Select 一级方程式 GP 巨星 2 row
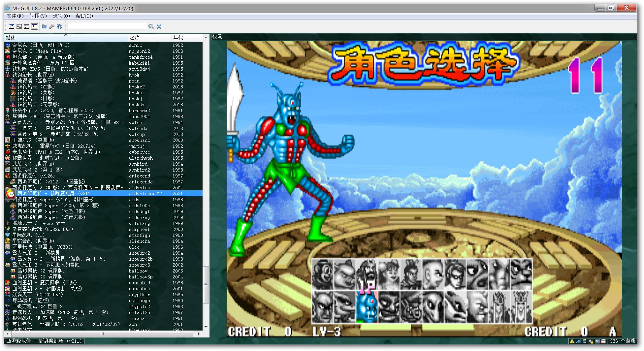This screenshot has width=644, height=351. [104, 306]
